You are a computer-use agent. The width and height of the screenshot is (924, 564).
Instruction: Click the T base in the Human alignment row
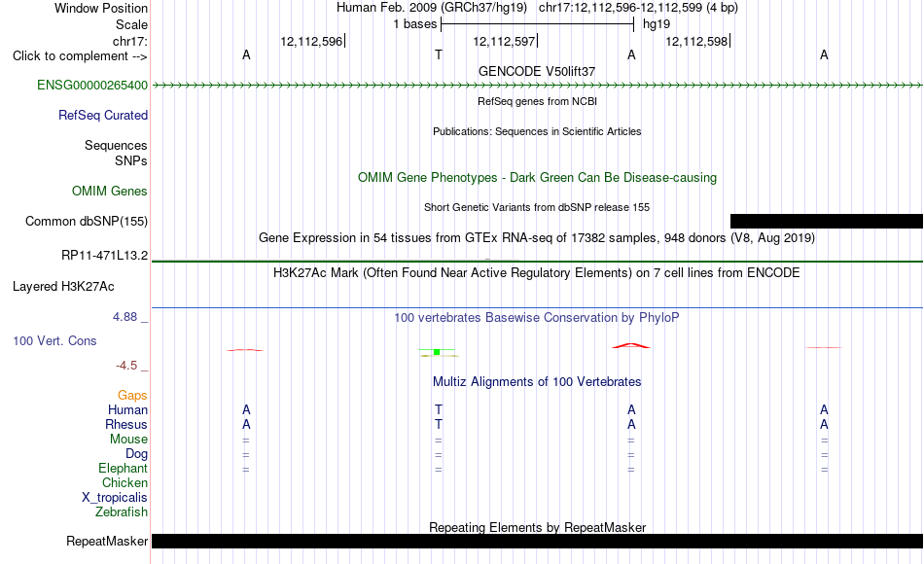439,409
